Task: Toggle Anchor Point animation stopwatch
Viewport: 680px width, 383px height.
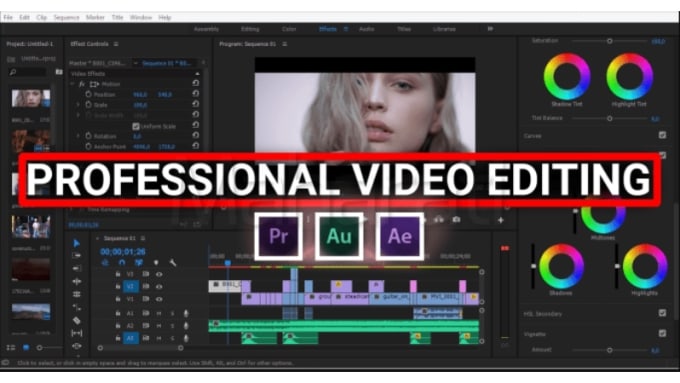Action: tap(88, 147)
